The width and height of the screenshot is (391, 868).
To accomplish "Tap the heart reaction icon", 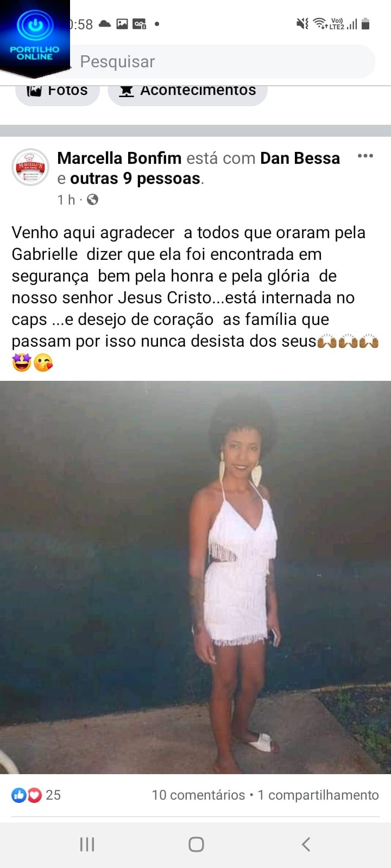I will tap(34, 795).
